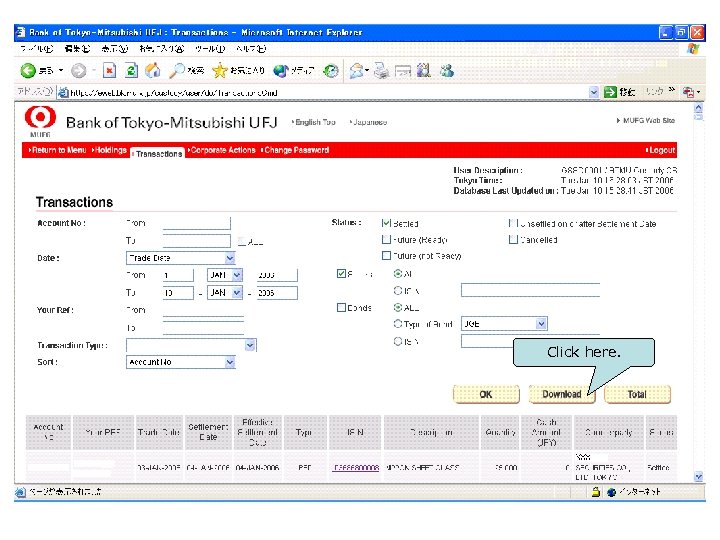Check the Bonds checkbox
Image resolution: width=720 pixels, height=540 pixels.
click(x=341, y=308)
